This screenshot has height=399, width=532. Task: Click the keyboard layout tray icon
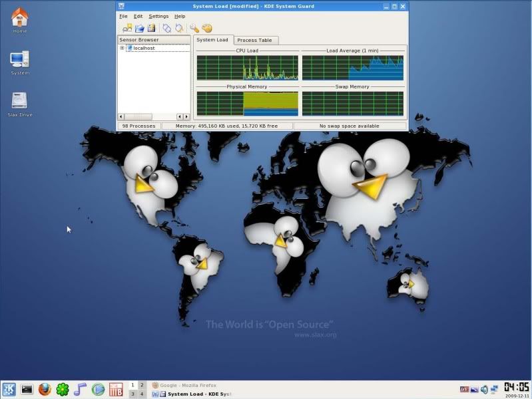(x=465, y=390)
